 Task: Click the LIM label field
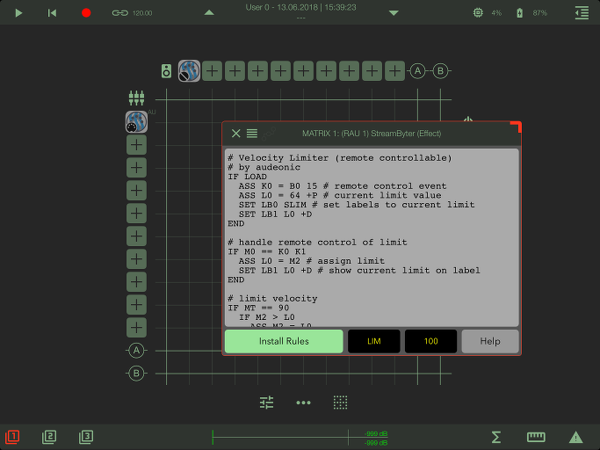[374, 341]
